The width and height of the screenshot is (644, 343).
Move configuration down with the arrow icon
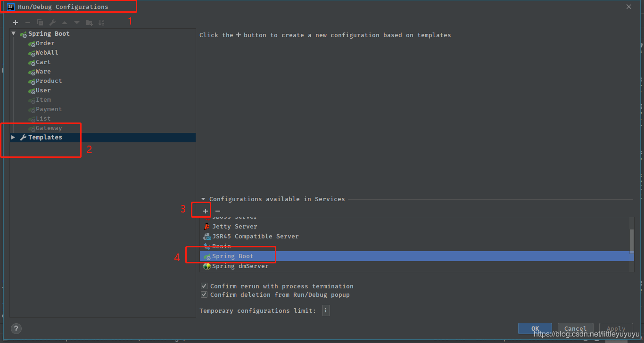click(77, 23)
